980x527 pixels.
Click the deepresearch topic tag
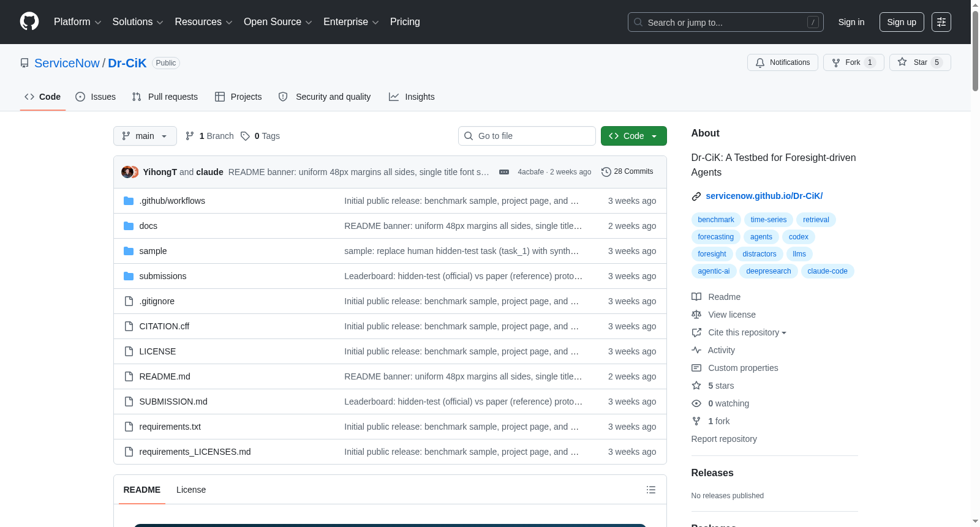[769, 271]
